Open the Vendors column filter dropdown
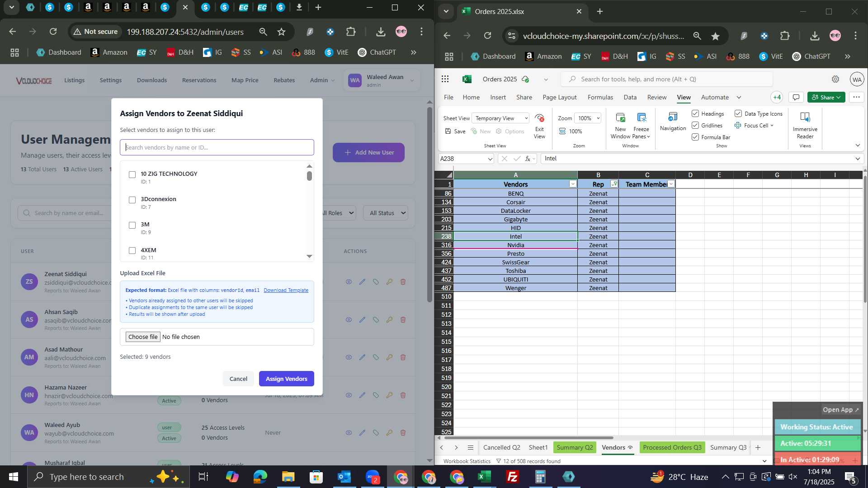 573,184
